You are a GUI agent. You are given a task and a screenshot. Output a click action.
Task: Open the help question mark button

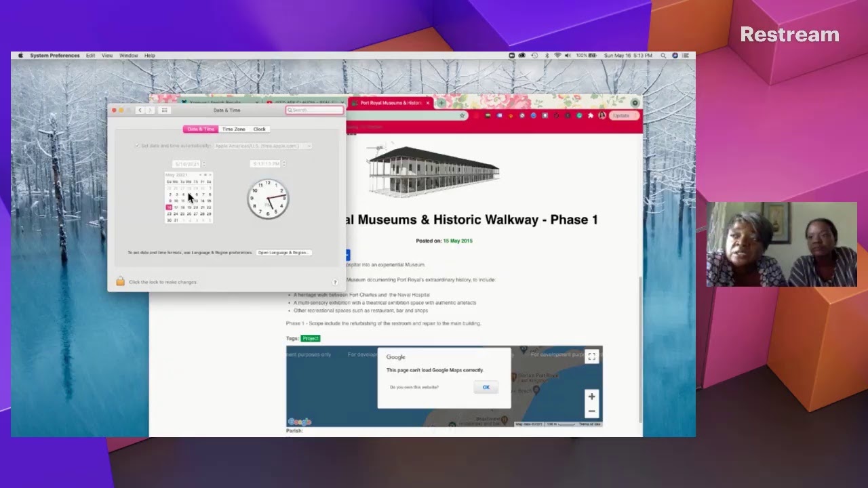[x=335, y=282]
